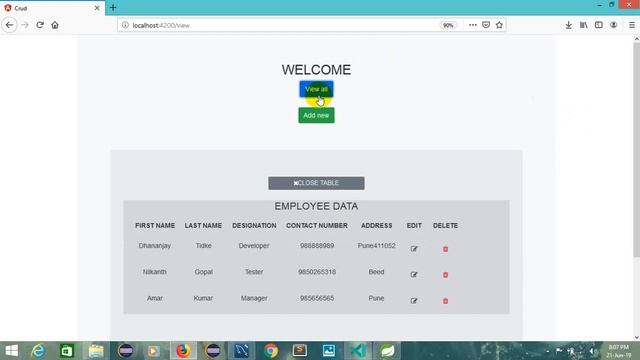
Task: Click the CONTACT NUMBER column header
Action: (317, 225)
